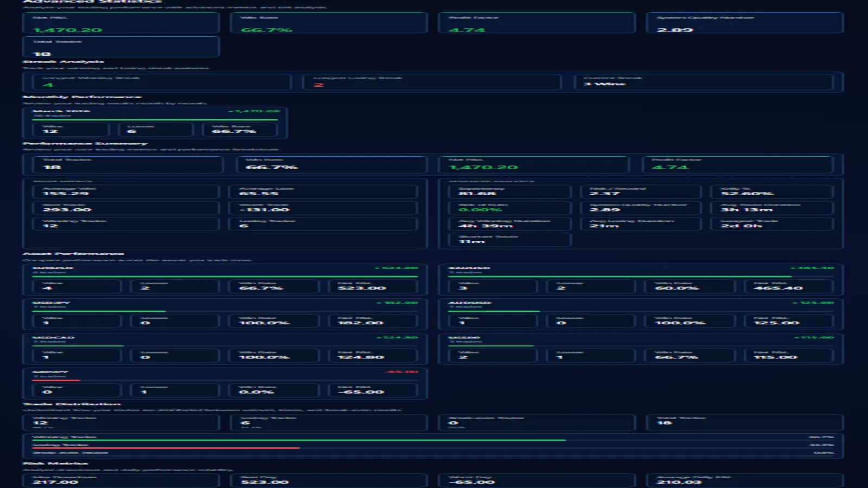
Task: Click the Risk of Ruin 0.00% card
Action: [x=510, y=207]
